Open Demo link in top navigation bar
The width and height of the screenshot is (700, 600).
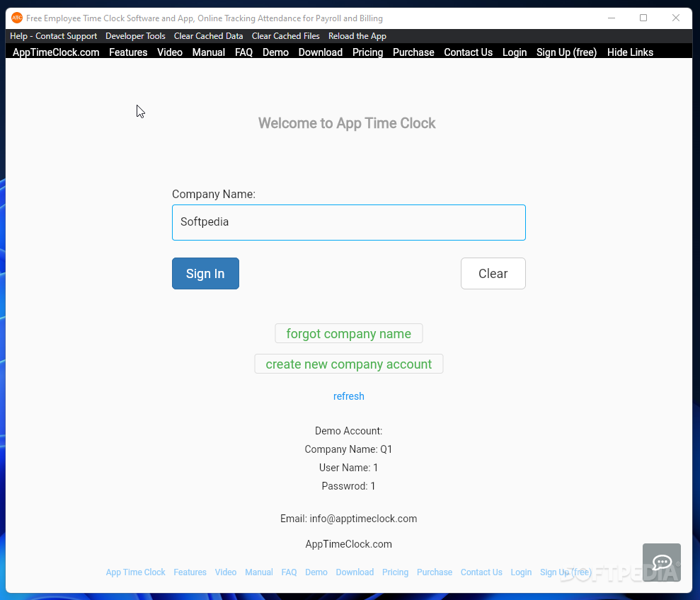tap(275, 52)
